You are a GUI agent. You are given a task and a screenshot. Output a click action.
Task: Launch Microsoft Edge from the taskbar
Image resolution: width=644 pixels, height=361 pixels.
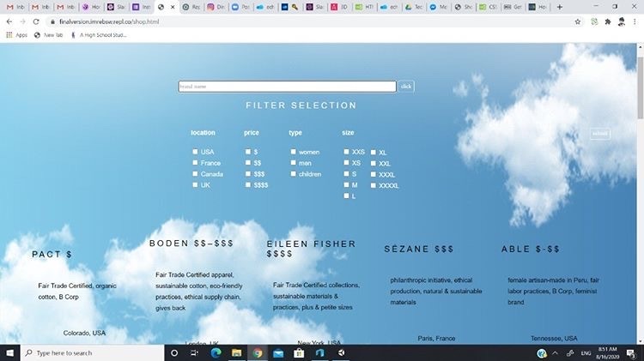216,352
